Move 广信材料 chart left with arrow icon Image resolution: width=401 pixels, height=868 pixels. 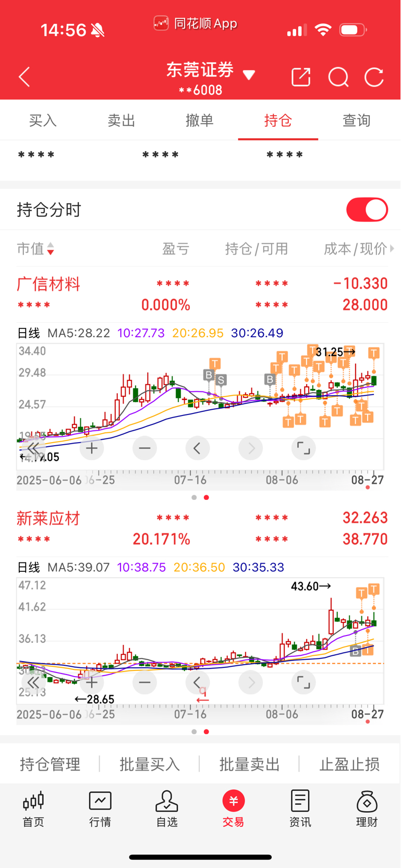(198, 448)
